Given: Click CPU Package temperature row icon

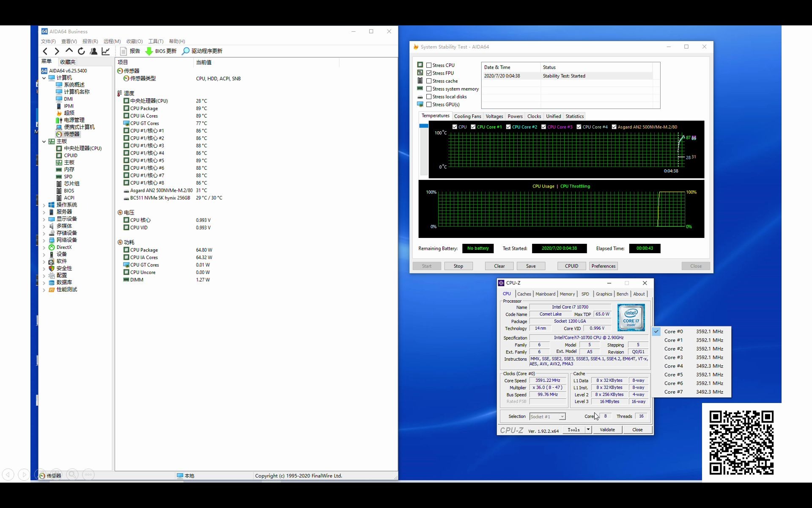Looking at the screenshot, I should [126, 108].
